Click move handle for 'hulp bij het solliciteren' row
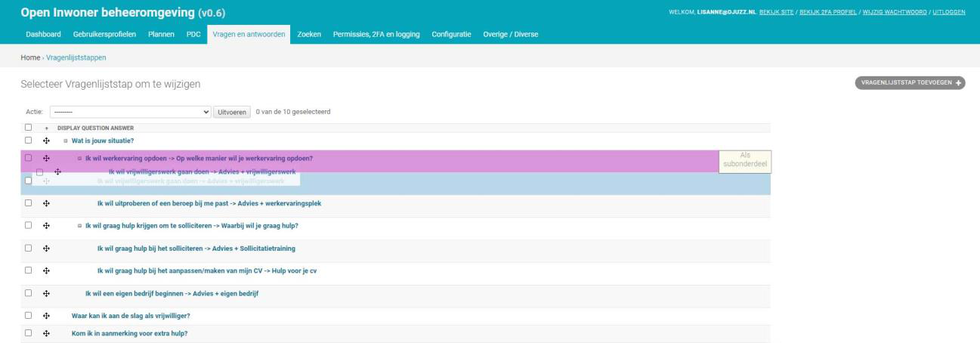 pyautogui.click(x=46, y=248)
